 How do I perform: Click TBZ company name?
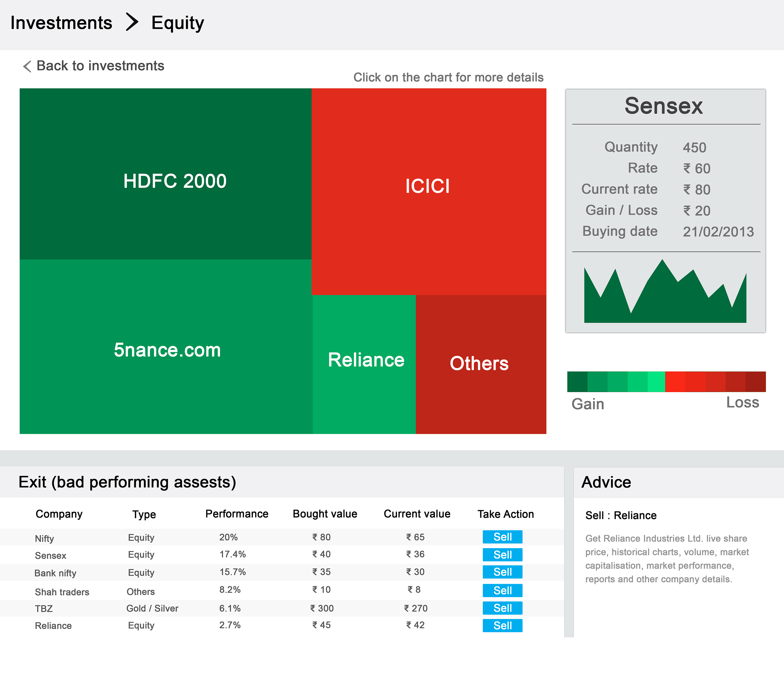(x=44, y=608)
